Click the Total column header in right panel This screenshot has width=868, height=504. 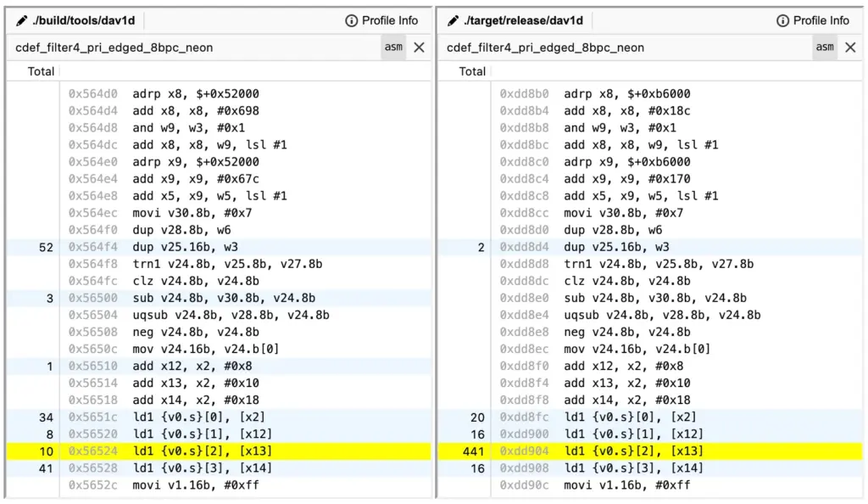(x=472, y=71)
